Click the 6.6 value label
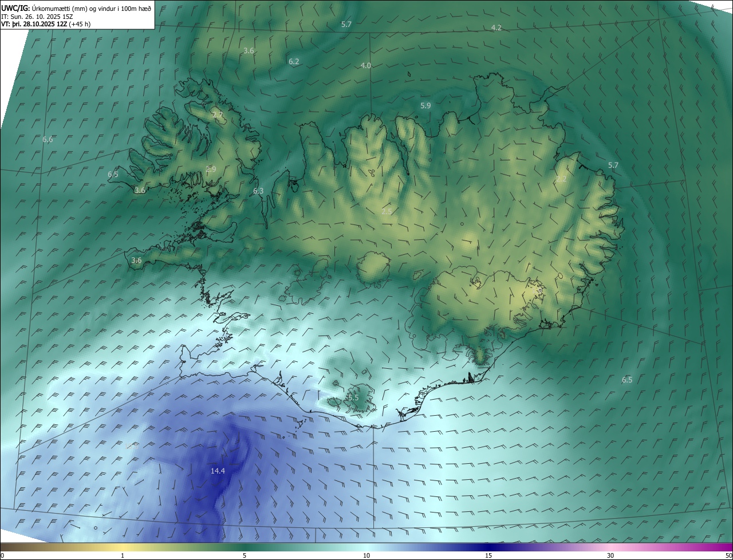The width and height of the screenshot is (733, 560). point(48,139)
